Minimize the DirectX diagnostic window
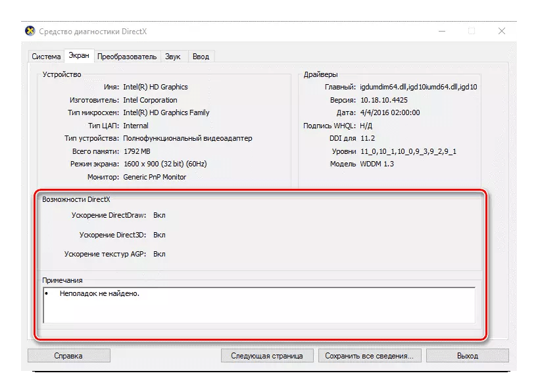Image resolution: width=538 pixels, height=392 pixels. pos(441,31)
